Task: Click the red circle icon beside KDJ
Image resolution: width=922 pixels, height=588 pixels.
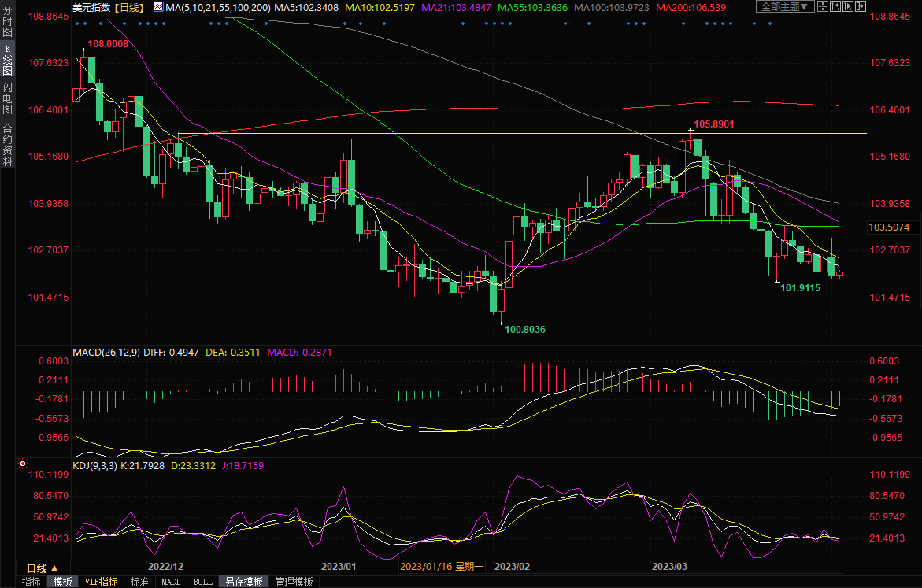Action: click(22, 464)
